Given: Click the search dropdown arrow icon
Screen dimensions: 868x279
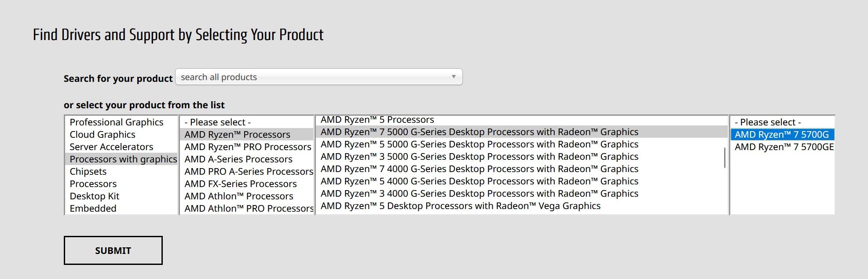Looking at the screenshot, I should tap(454, 77).
